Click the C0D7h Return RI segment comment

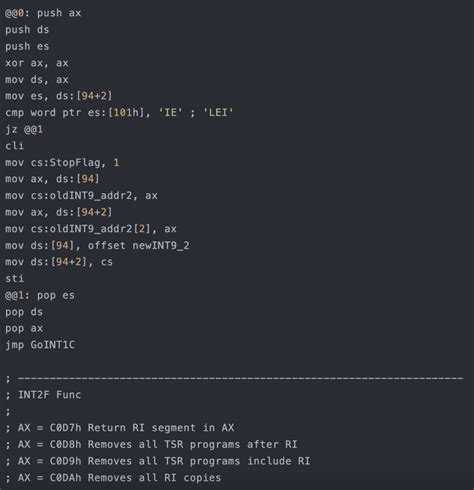click(x=120, y=428)
